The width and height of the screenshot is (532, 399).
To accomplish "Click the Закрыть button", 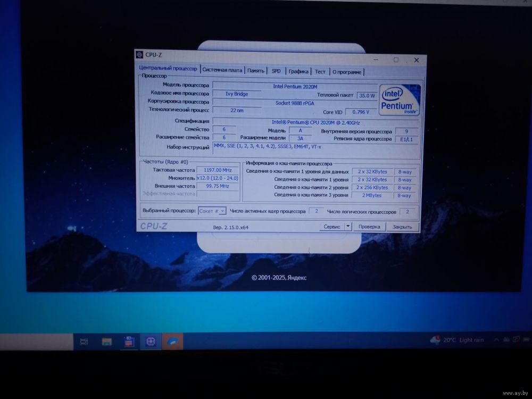I will point(402,227).
